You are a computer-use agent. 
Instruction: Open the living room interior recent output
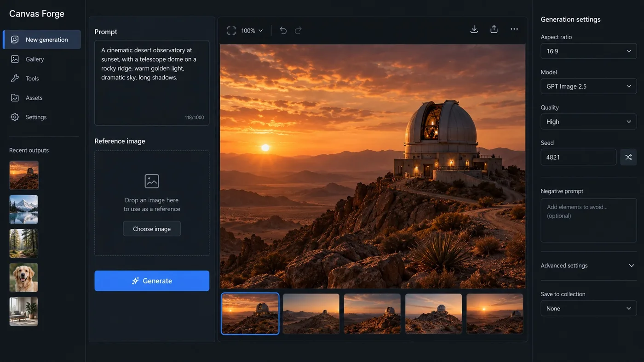[x=24, y=311]
